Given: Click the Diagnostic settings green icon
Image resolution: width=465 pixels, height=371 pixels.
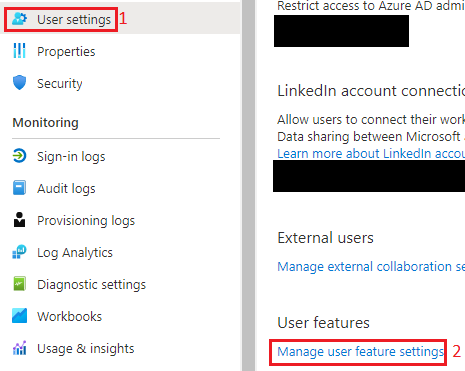Looking at the screenshot, I should [x=19, y=284].
